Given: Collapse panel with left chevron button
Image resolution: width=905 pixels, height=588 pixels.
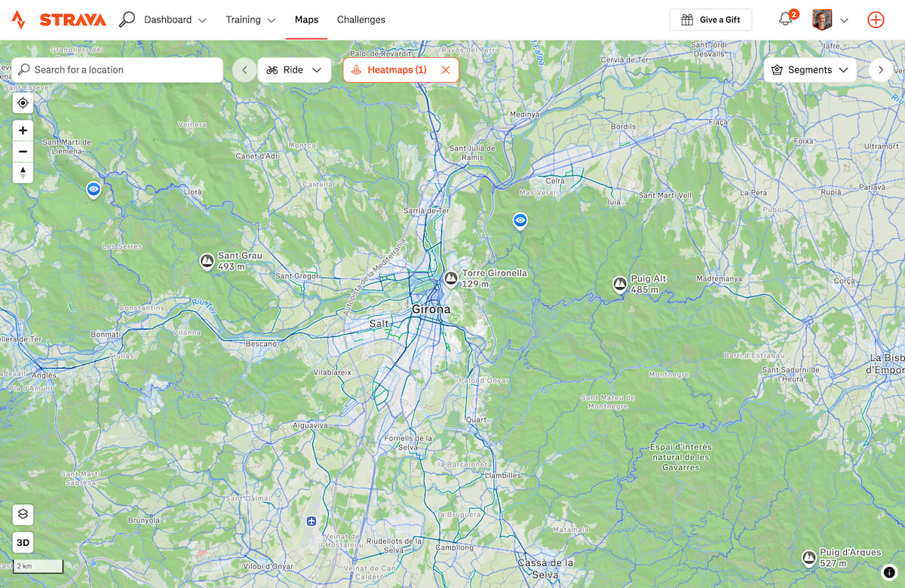Looking at the screenshot, I should (x=244, y=70).
